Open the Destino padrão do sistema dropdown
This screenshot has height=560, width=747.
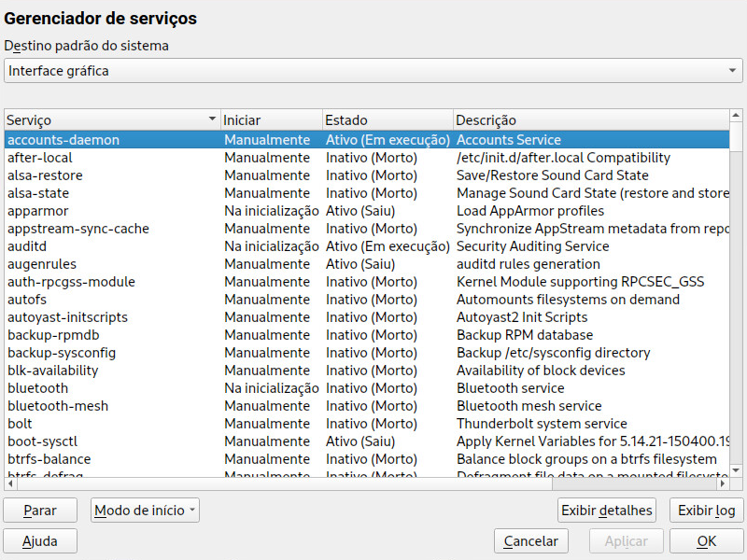coord(373,71)
